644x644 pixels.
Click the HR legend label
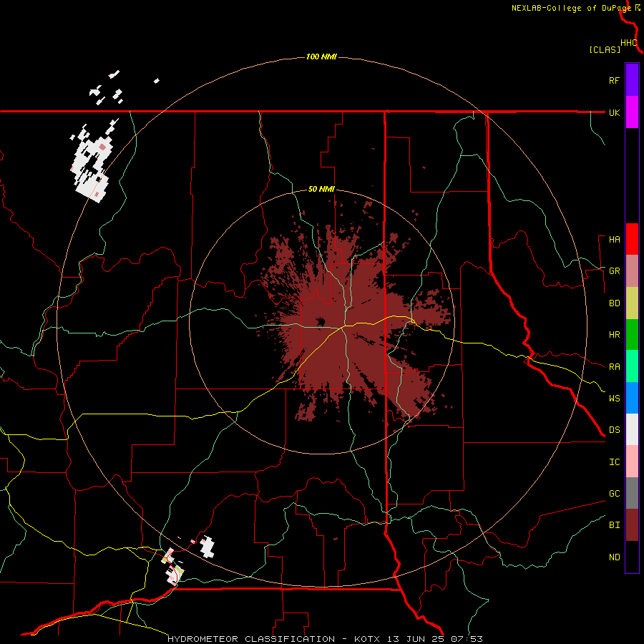(614, 335)
